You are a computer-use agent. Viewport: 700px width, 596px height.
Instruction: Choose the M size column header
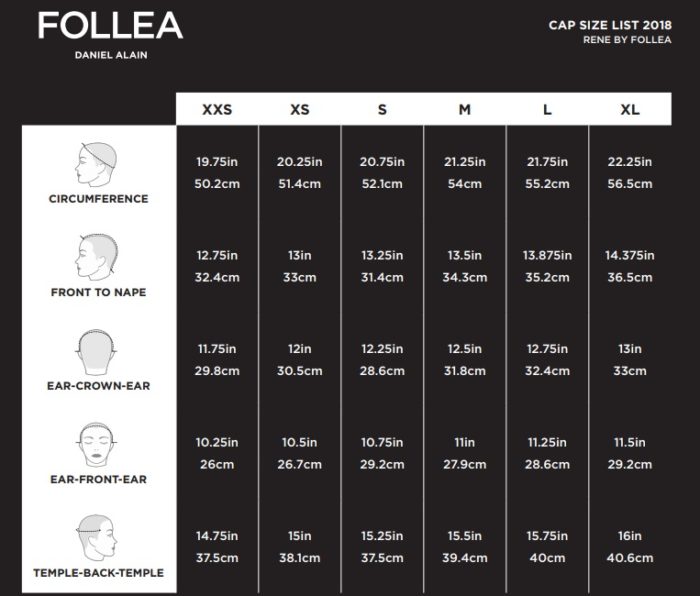pyautogui.click(x=465, y=109)
